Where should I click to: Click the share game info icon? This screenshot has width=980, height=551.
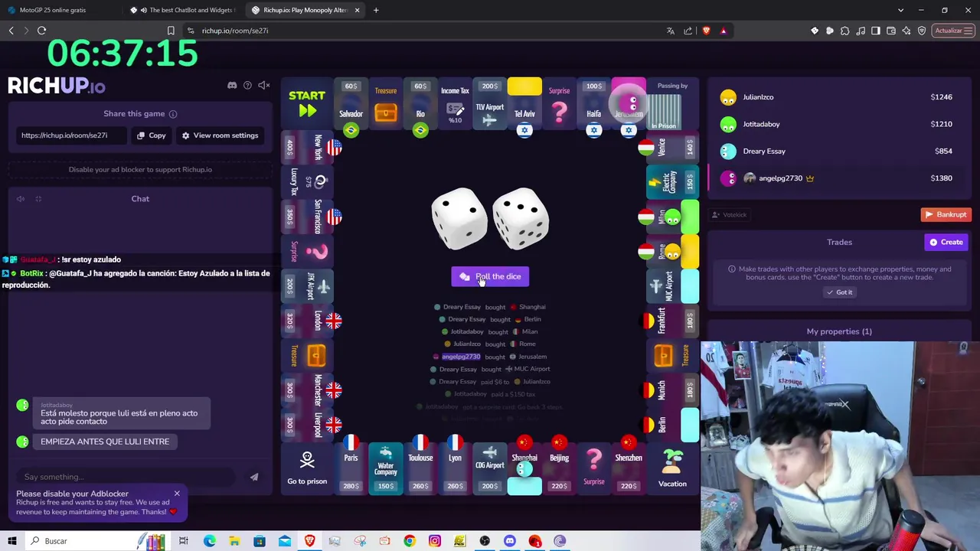coord(173,114)
